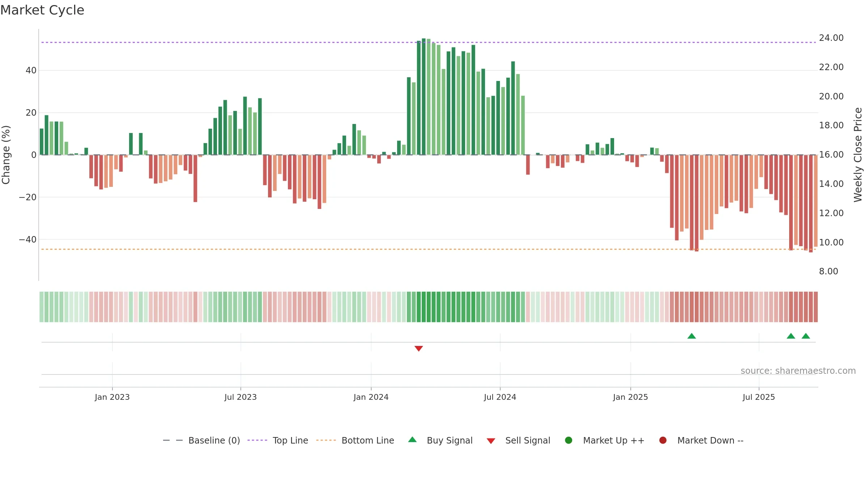Click the 18.00 price axis label

pos(831,125)
